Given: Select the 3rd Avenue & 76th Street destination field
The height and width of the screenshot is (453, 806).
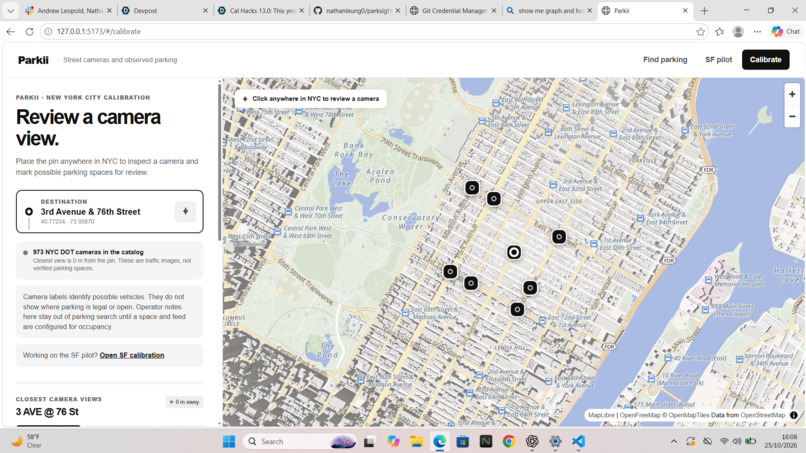Looking at the screenshot, I should tap(109, 212).
